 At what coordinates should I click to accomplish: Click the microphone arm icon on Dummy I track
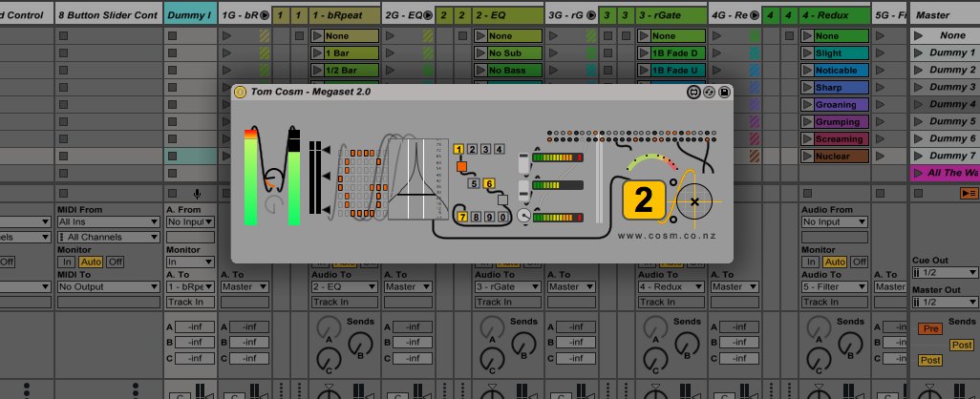197,194
